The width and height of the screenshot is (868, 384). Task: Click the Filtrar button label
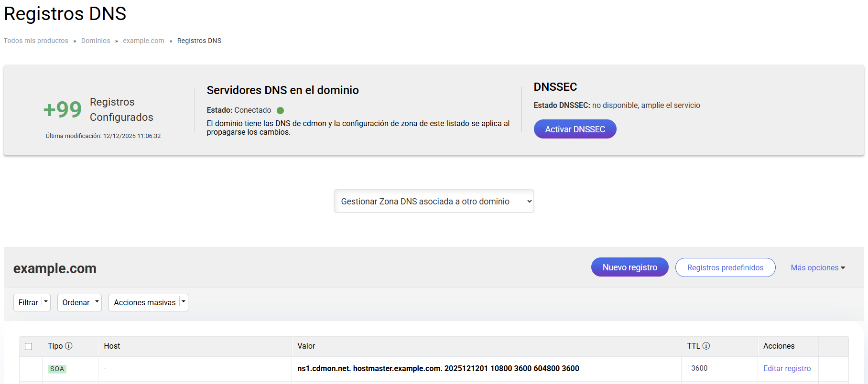point(28,302)
